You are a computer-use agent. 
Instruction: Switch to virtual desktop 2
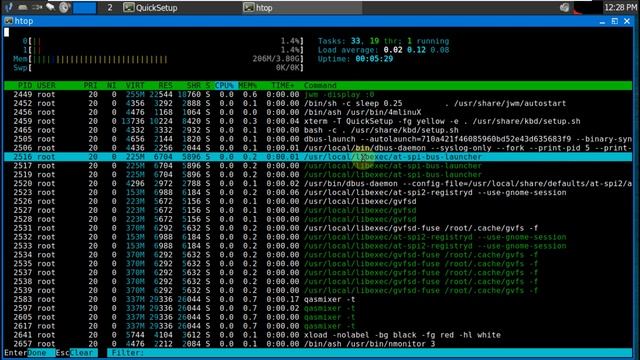tap(109, 7)
